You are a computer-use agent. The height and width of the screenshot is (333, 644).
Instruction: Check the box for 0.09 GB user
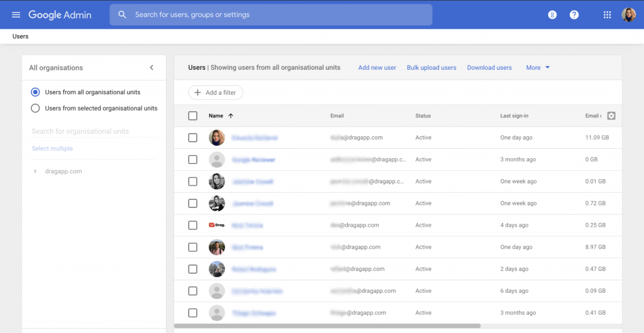192,291
